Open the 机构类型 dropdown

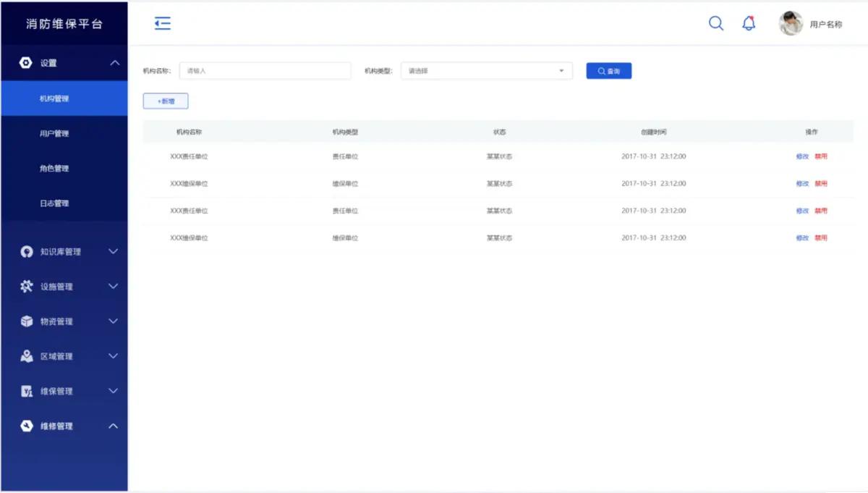coord(487,71)
